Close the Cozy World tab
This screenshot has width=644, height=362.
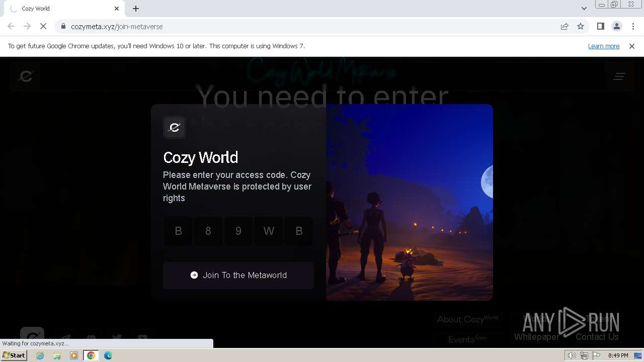pos(117,9)
